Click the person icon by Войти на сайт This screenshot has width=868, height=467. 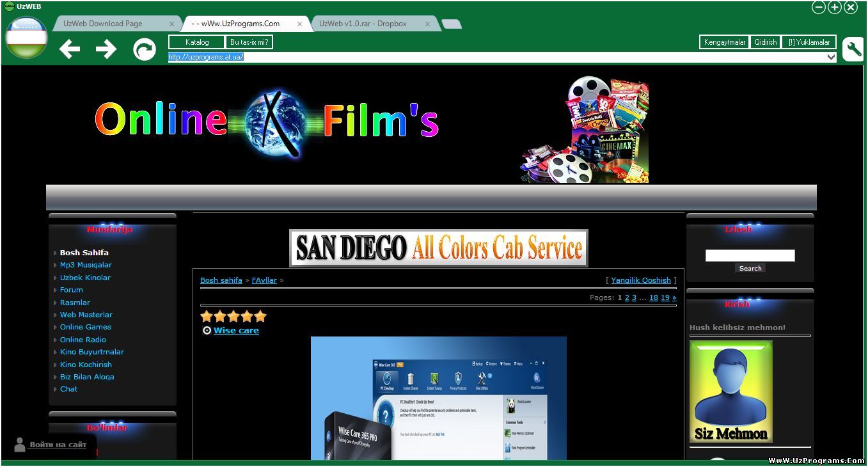click(20, 445)
